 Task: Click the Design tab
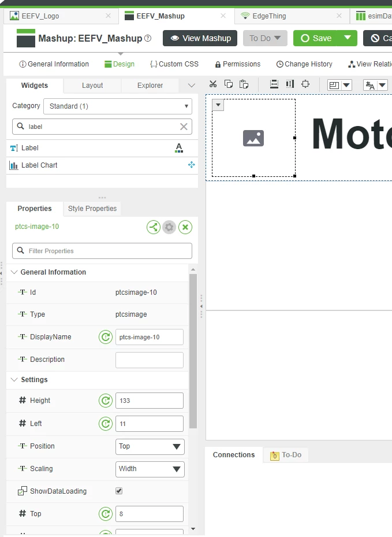[x=120, y=64]
